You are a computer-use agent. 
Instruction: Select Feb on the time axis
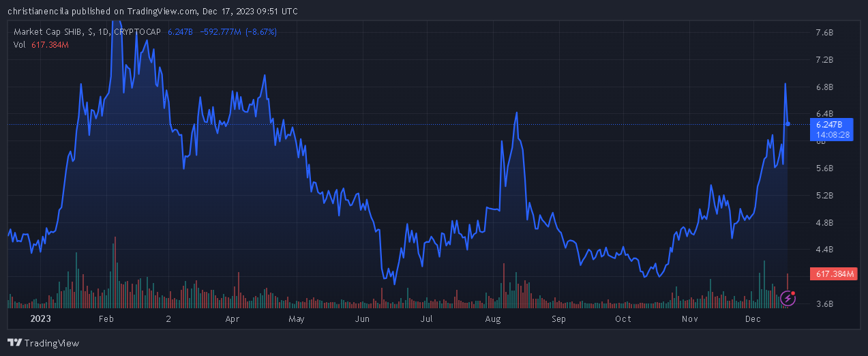106,319
